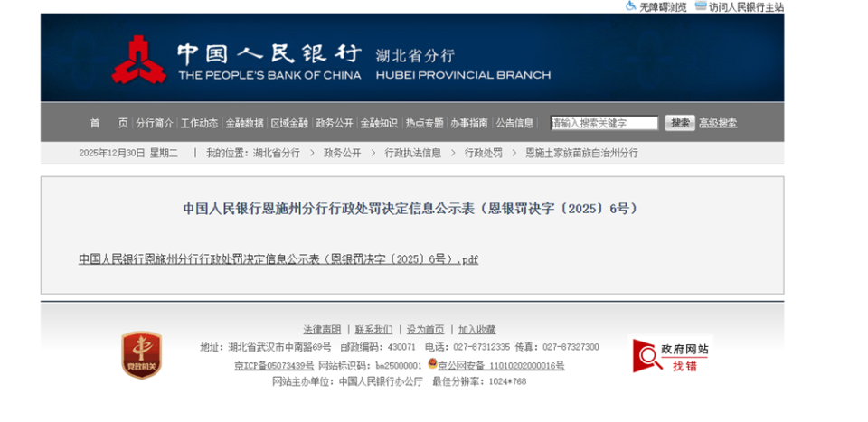Go to 行政执法信息 in breadcrumb

(x=413, y=154)
